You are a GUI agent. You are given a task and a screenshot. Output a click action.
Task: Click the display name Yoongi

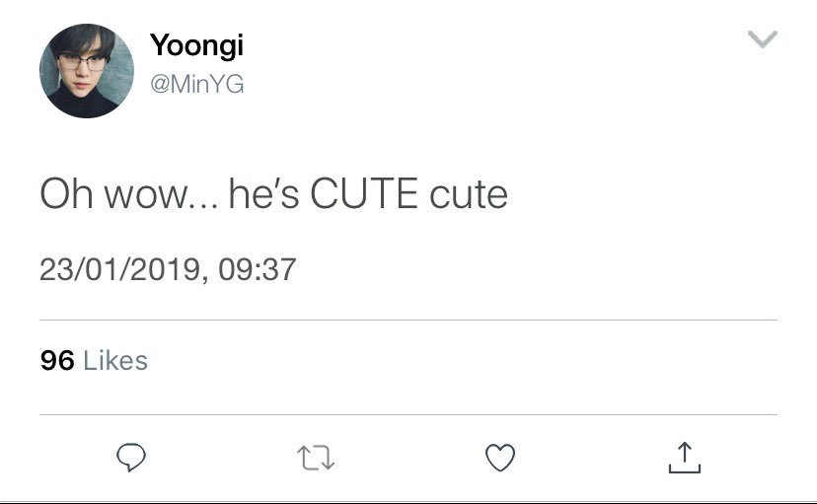point(197,45)
